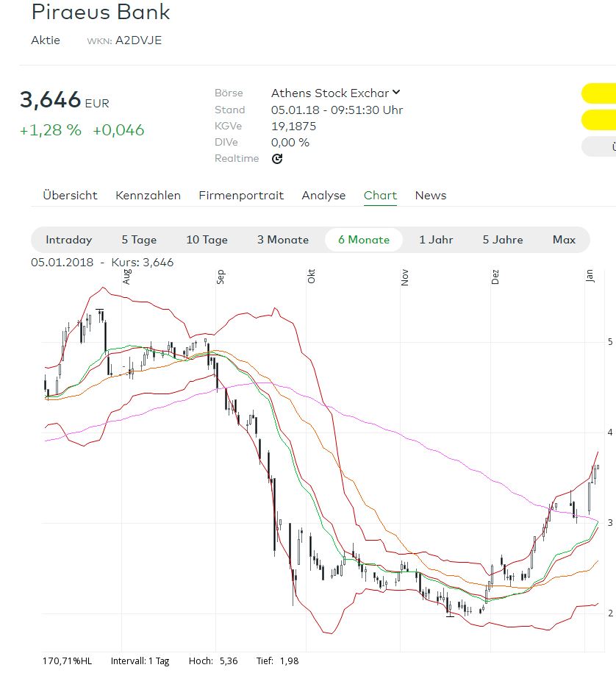Click the Piraeus Bank title
Screen dimensions: 616x673
pos(101,12)
